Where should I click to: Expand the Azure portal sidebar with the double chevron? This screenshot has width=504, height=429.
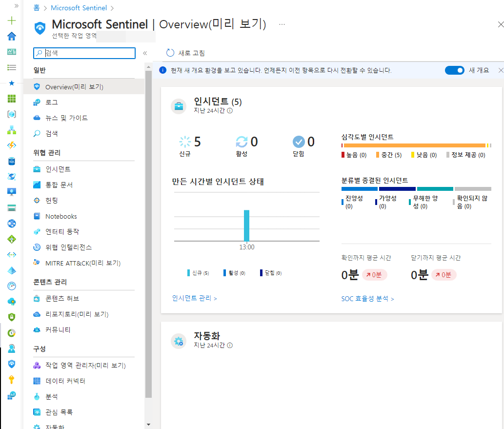tap(17, 6)
